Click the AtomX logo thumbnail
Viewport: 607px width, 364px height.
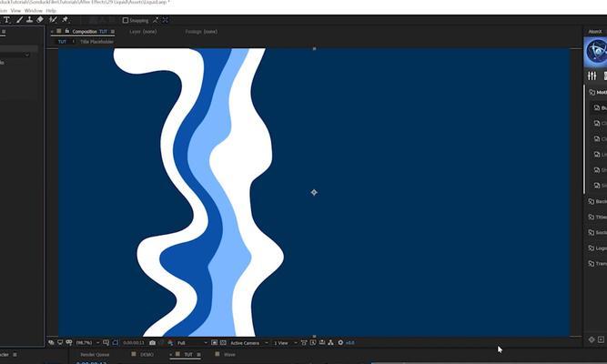pyautogui.click(x=595, y=52)
